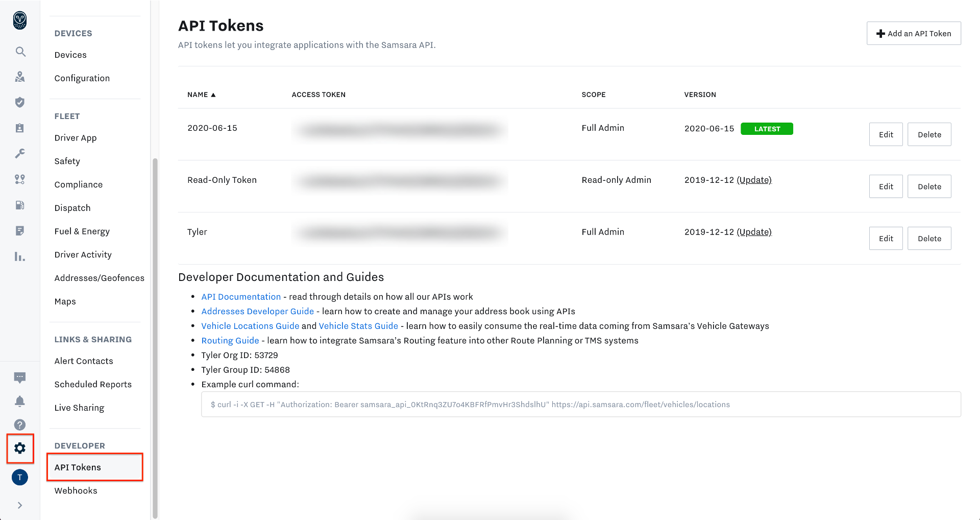This screenshot has width=980, height=520.
Task: Open the map overview icon
Action: (x=20, y=77)
